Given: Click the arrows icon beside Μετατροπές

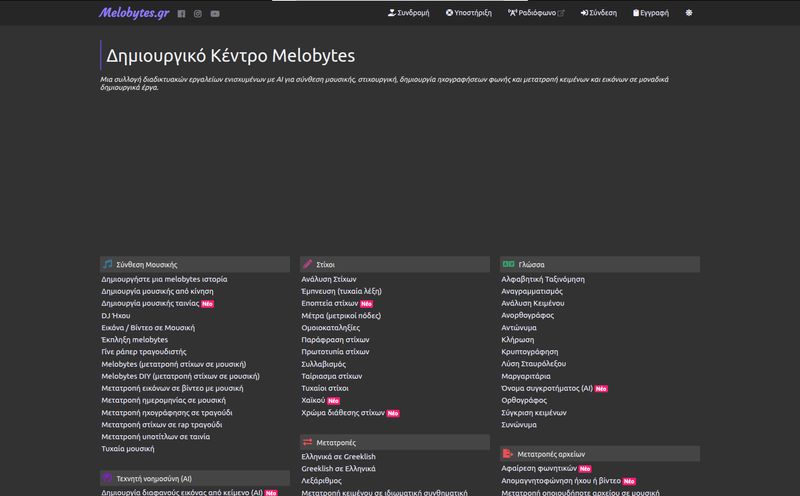Looking at the screenshot, I should coord(307,442).
